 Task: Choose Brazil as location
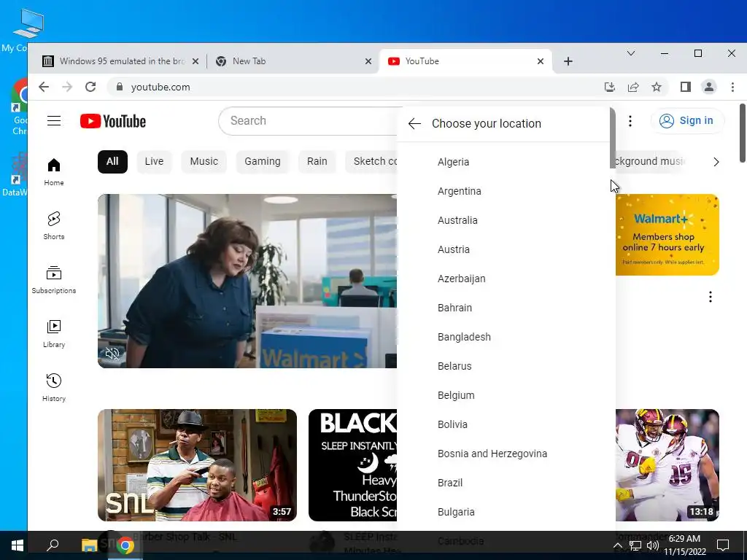pyautogui.click(x=503, y=483)
